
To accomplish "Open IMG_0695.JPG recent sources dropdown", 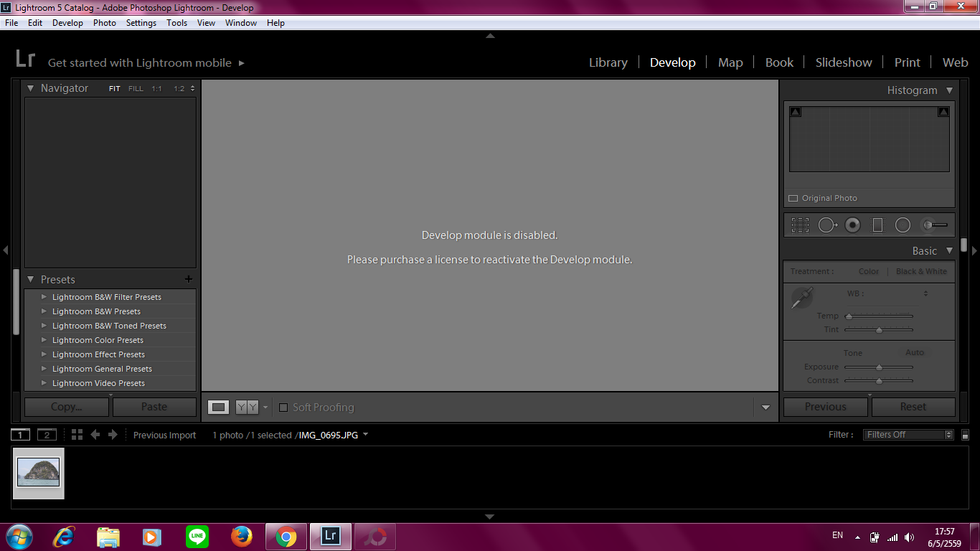I will click(x=365, y=434).
